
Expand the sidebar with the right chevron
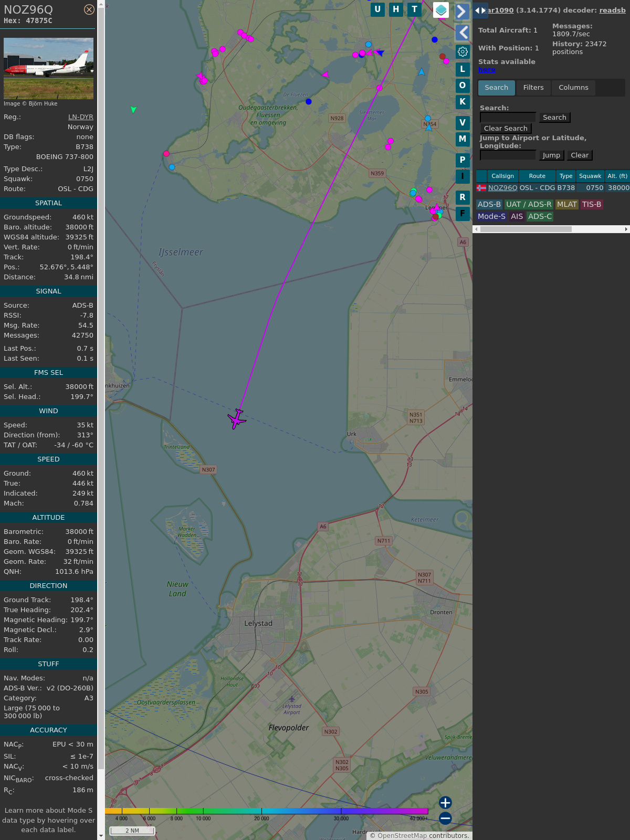click(462, 12)
